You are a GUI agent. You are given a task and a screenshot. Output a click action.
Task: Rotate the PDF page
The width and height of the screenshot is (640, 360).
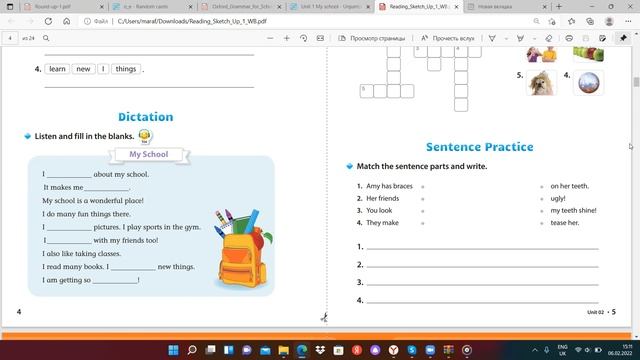[x=303, y=38]
